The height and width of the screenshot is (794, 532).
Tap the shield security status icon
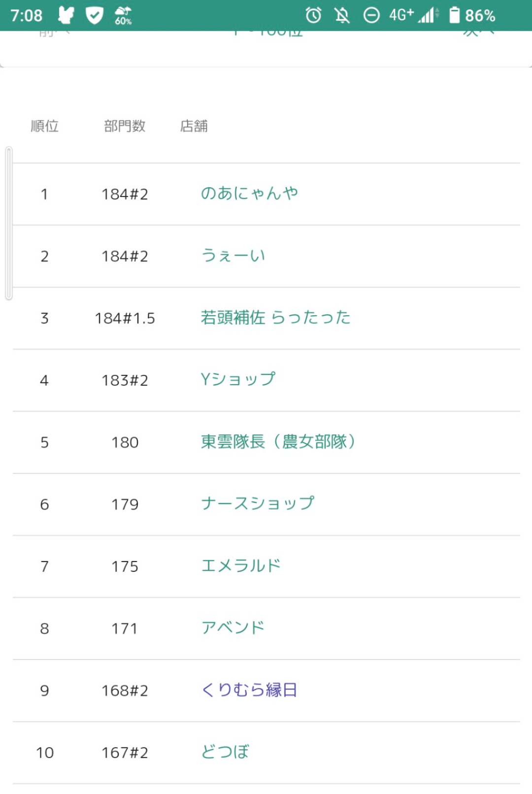click(94, 15)
